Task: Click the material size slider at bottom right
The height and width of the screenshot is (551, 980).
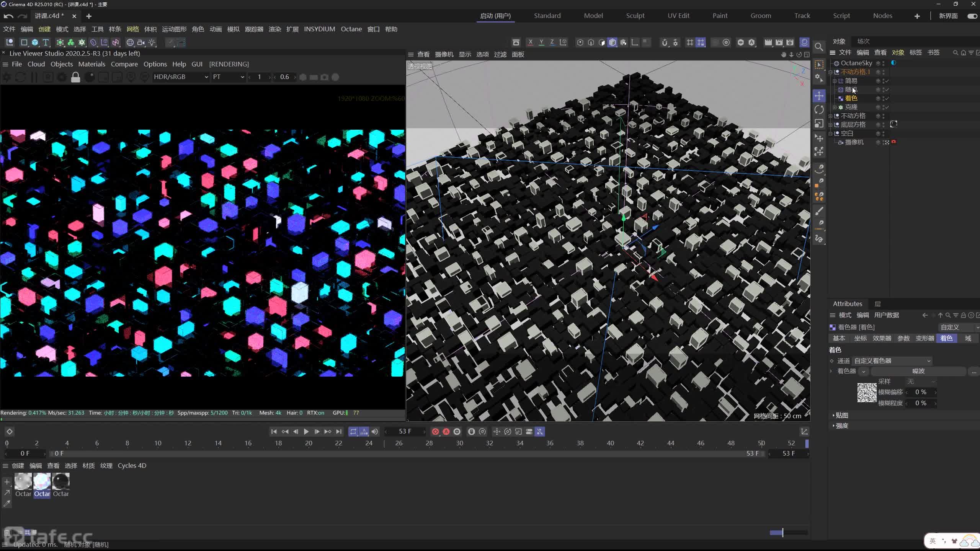Action: click(789, 532)
